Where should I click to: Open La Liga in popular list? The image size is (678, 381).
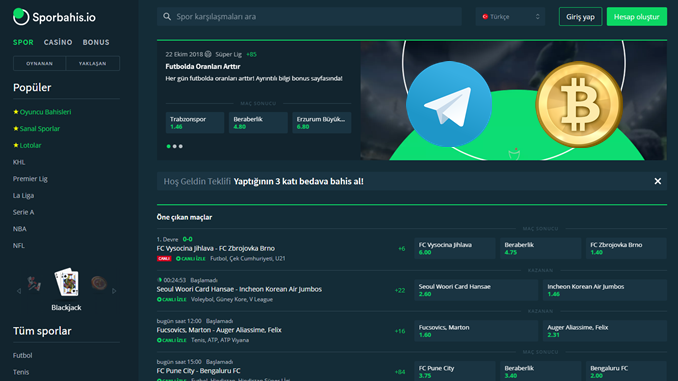(23, 195)
